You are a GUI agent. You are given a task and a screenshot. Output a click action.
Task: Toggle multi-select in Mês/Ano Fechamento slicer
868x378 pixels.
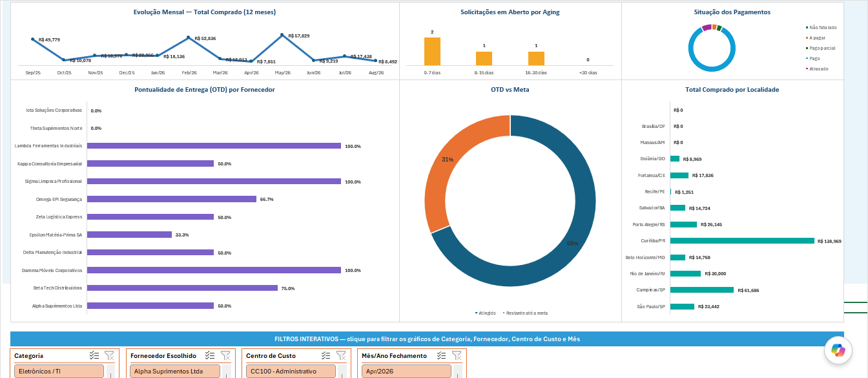(441, 355)
